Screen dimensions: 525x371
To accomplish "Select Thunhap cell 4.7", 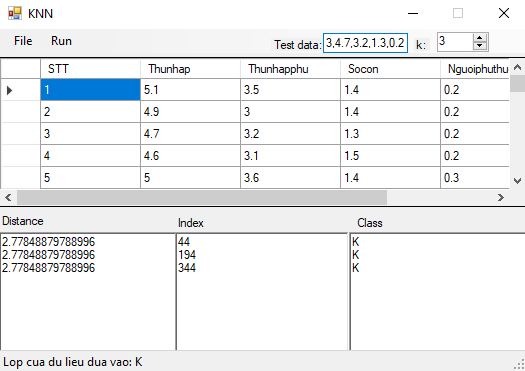I will [x=190, y=134].
